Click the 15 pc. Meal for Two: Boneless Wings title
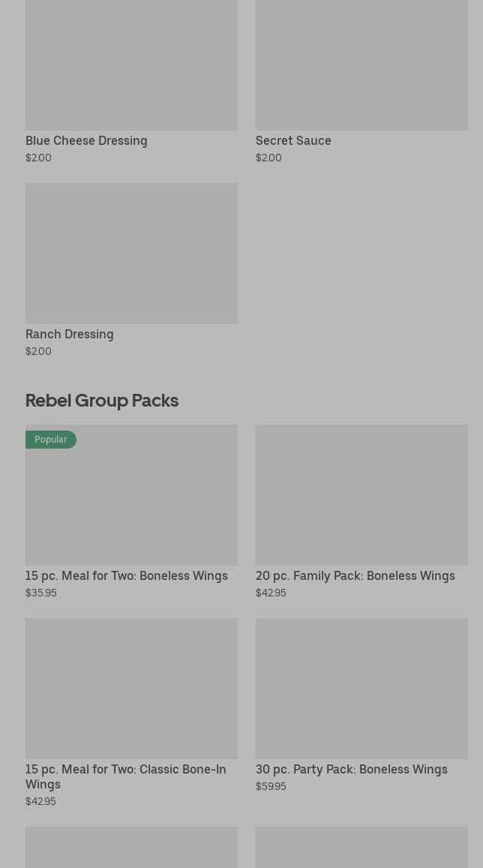 click(127, 575)
